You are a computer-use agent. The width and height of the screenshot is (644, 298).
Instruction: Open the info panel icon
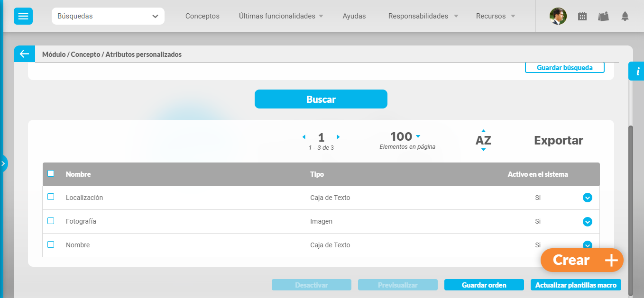click(637, 72)
